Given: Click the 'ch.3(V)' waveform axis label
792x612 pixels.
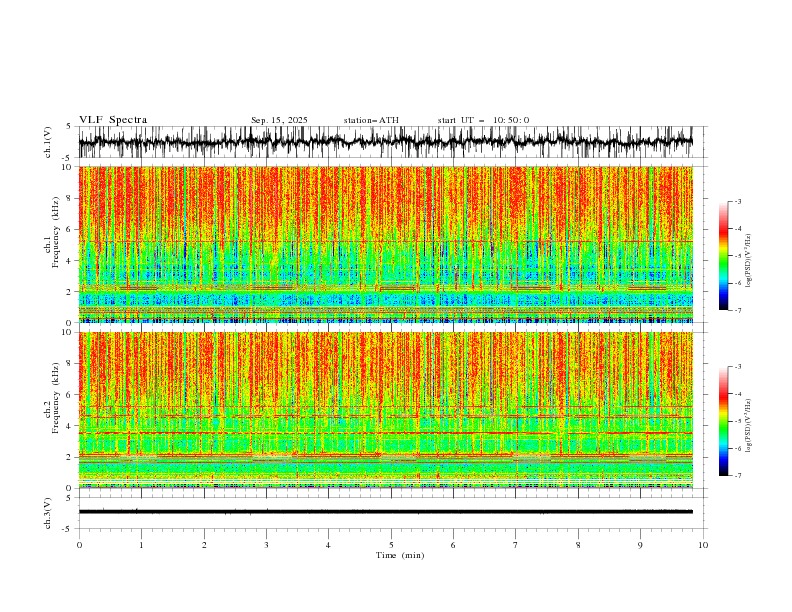Looking at the screenshot, I should 48,513.
